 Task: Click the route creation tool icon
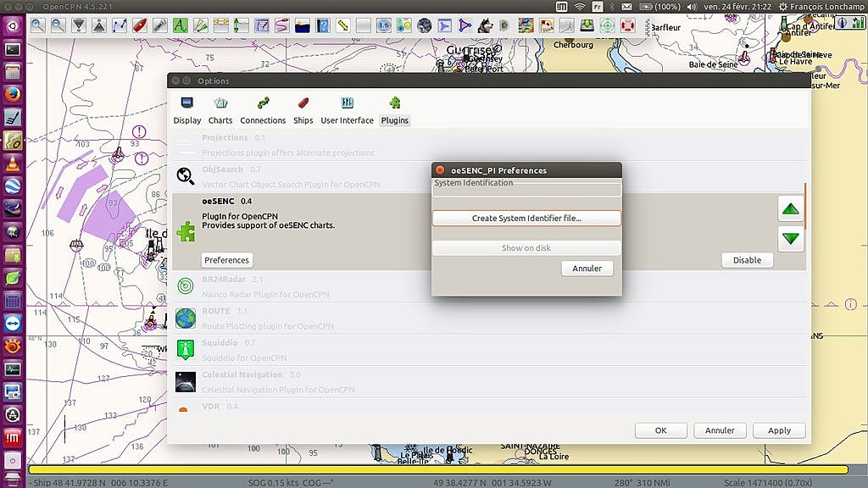[x=119, y=25]
